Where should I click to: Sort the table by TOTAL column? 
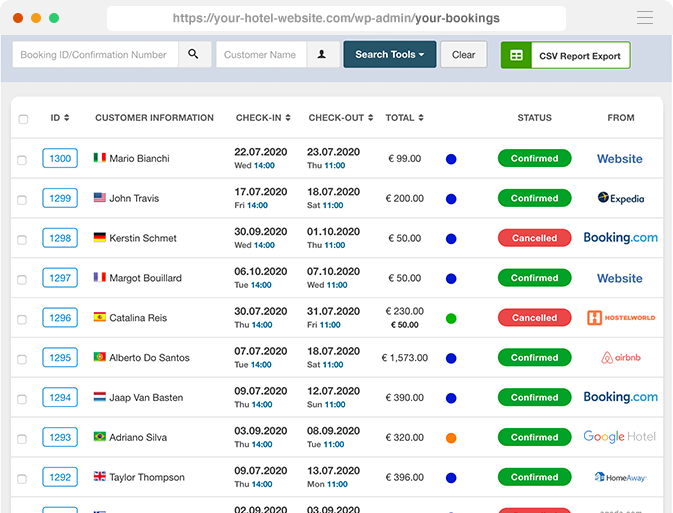[404, 118]
